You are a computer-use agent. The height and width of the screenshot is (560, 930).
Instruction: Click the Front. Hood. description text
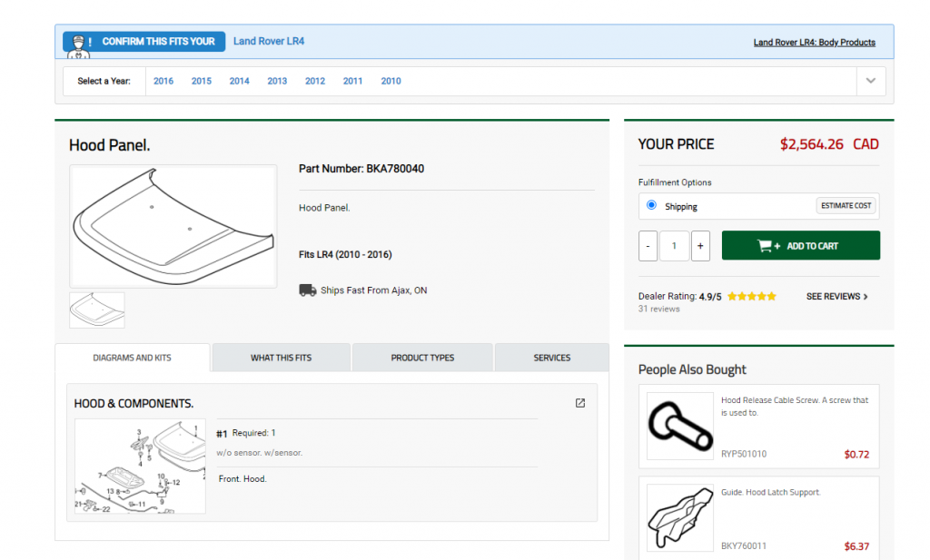(242, 479)
